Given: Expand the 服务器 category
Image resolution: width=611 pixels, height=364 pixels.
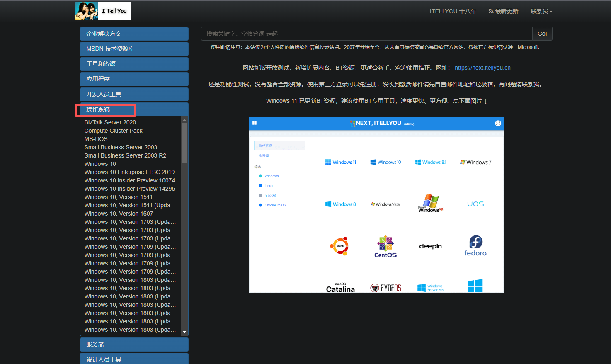Looking at the screenshot, I should (x=134, y=344).
